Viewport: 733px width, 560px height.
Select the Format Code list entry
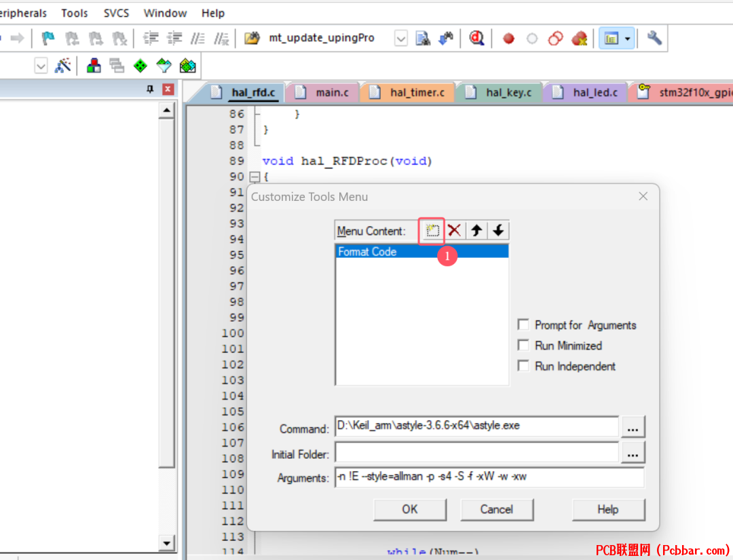pyautogui.click(x=422, y=251)
